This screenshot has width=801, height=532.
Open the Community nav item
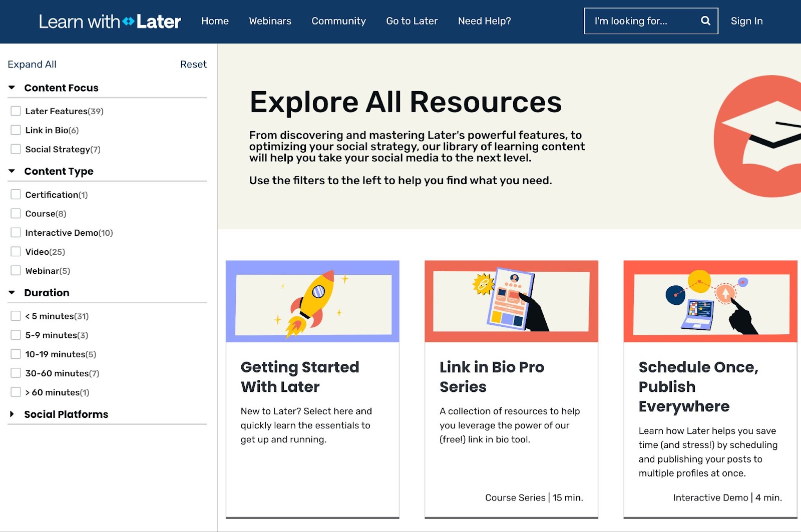[x=338, y=21]
